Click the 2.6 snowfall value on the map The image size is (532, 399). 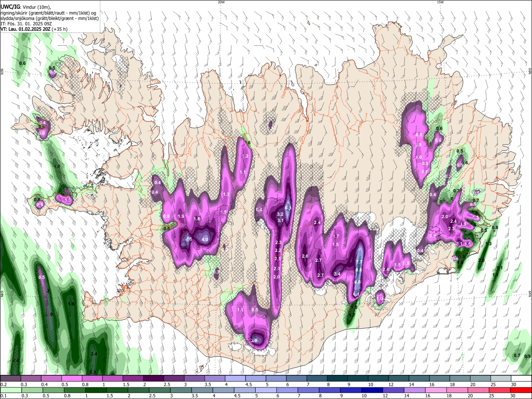click(305, 256)
